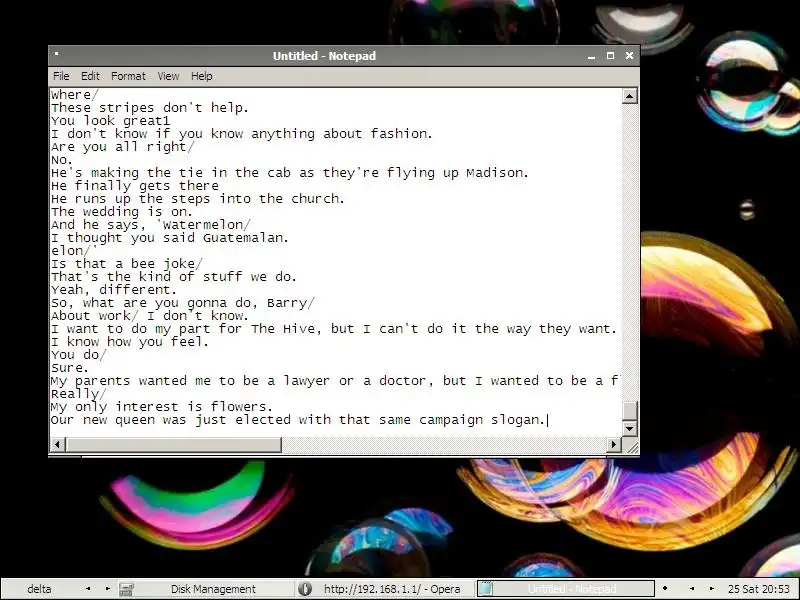Close the Notepad window
Image resolution: width=800 pixels, height=600 pixels.
coord(629,56)
